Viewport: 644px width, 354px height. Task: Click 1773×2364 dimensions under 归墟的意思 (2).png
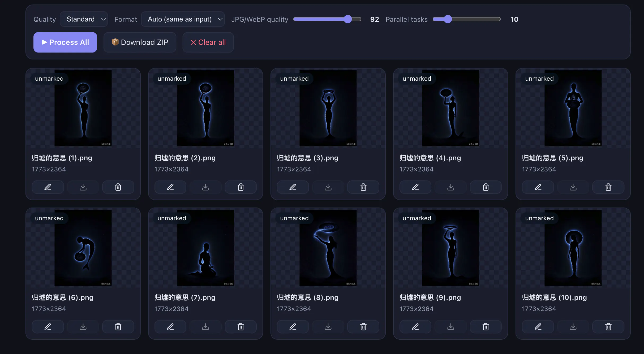coord(171,169)
